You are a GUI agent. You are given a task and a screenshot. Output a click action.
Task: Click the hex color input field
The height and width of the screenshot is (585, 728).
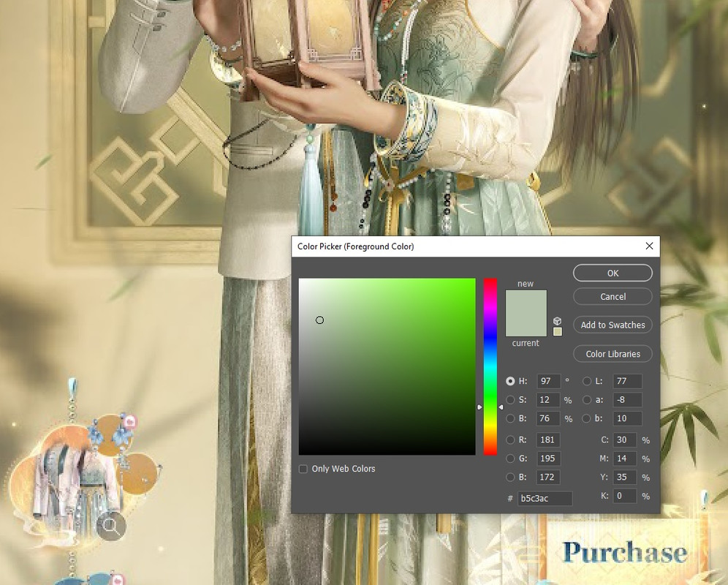pyautogui.click(x=545, y=498)
